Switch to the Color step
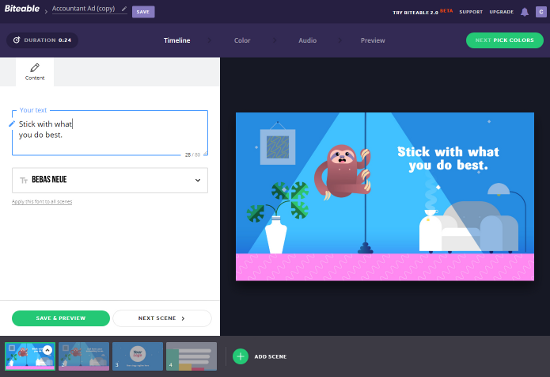 point(242,41)
